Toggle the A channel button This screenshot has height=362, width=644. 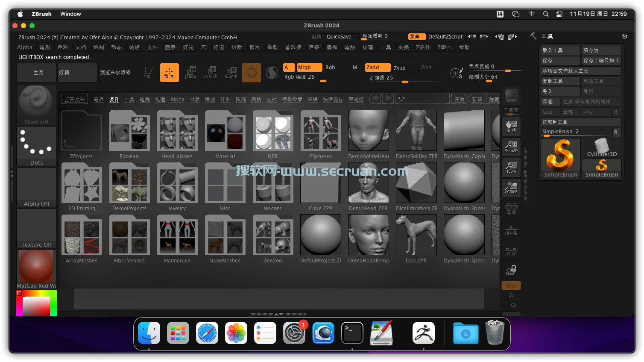coord(289,68)
